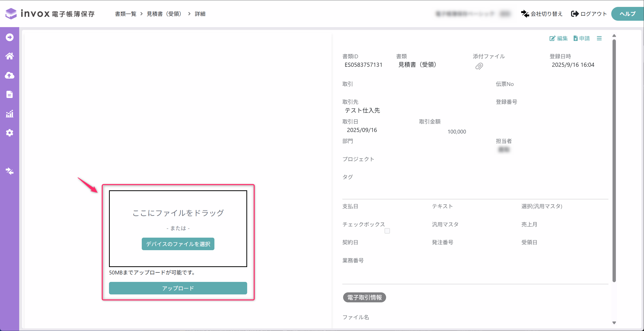644x331 pixels.
Task: Open the ヘルプ help button
Action: pyautogui.click(x=627, y=14)
